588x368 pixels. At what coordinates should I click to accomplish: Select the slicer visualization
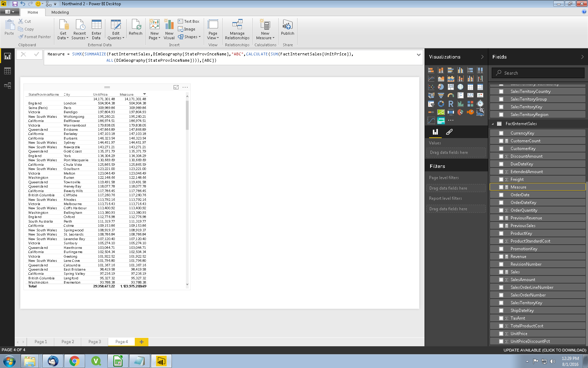431,104
